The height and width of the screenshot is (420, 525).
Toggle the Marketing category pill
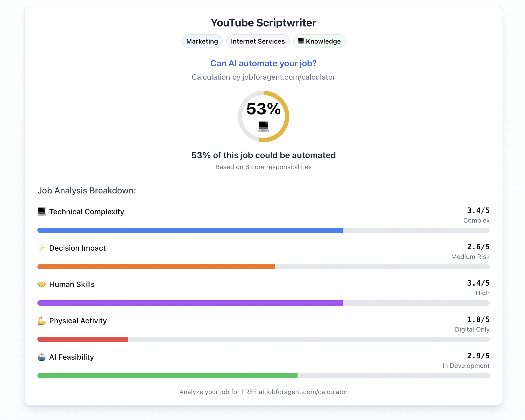(202, 41)
